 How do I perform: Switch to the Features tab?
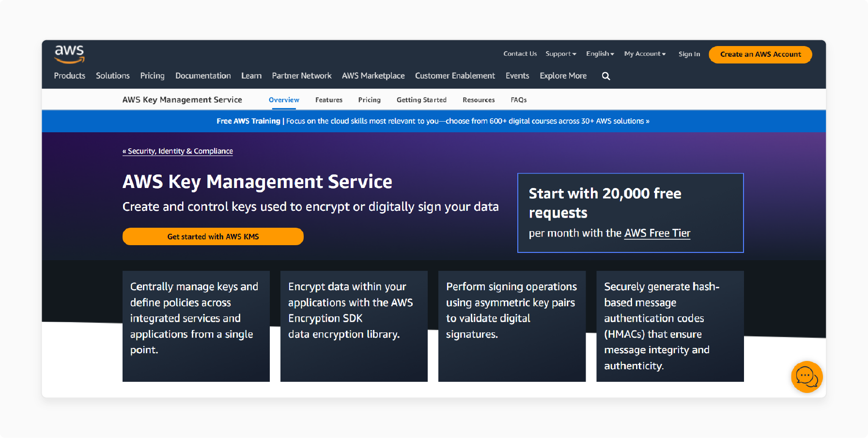coord(329,100)
